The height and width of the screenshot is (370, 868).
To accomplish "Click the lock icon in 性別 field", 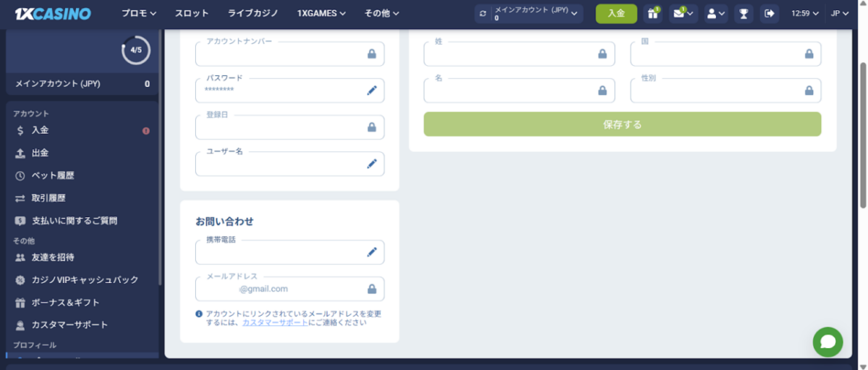I will 809,91.
